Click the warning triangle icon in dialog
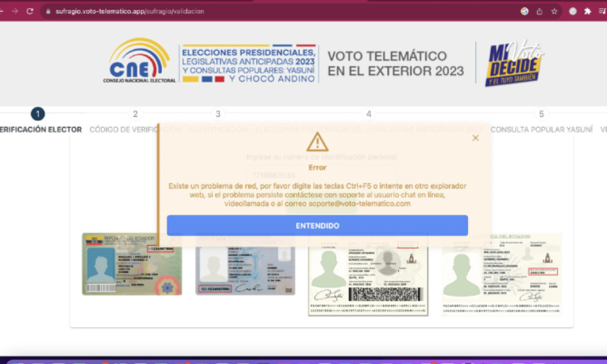This screenshot has width=607, height=364. (317, 142)
